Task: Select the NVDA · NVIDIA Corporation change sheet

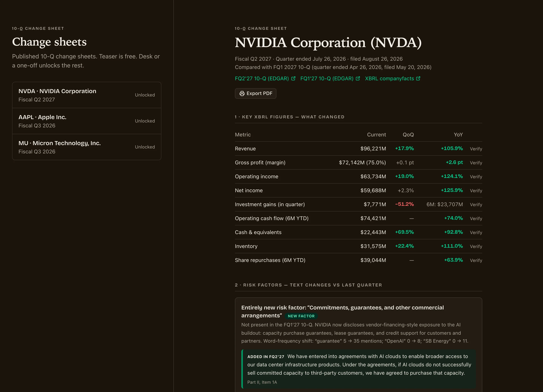Action: [87, 95]
